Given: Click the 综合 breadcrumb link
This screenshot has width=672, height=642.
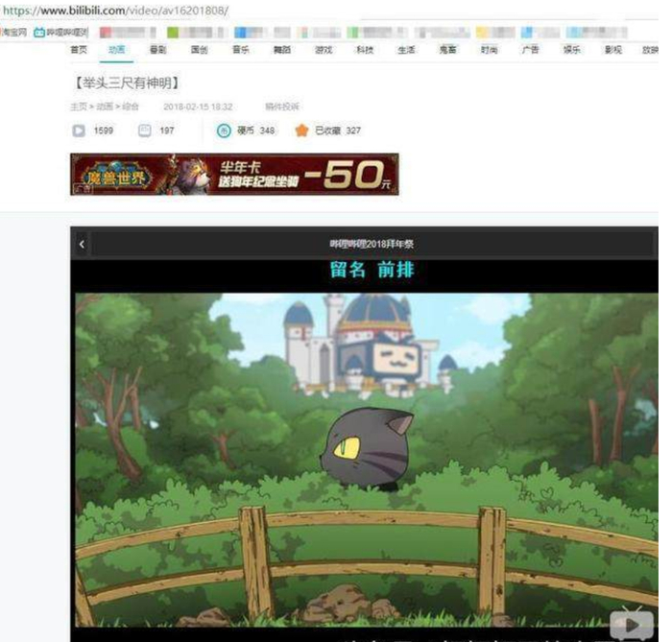Looking at the screenshot, I should point(131,107).
